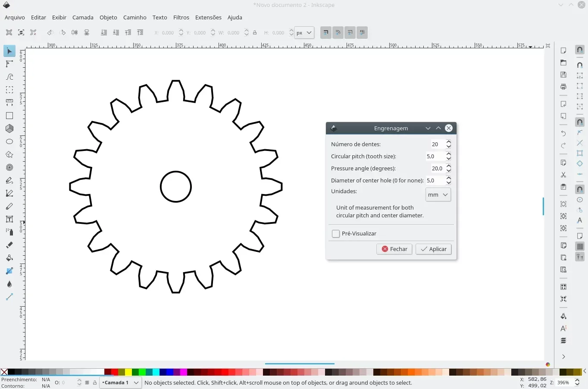588x389 pixels.
Task: Toggle current layer lock in status bar
Action: click(x=95, y=383)
